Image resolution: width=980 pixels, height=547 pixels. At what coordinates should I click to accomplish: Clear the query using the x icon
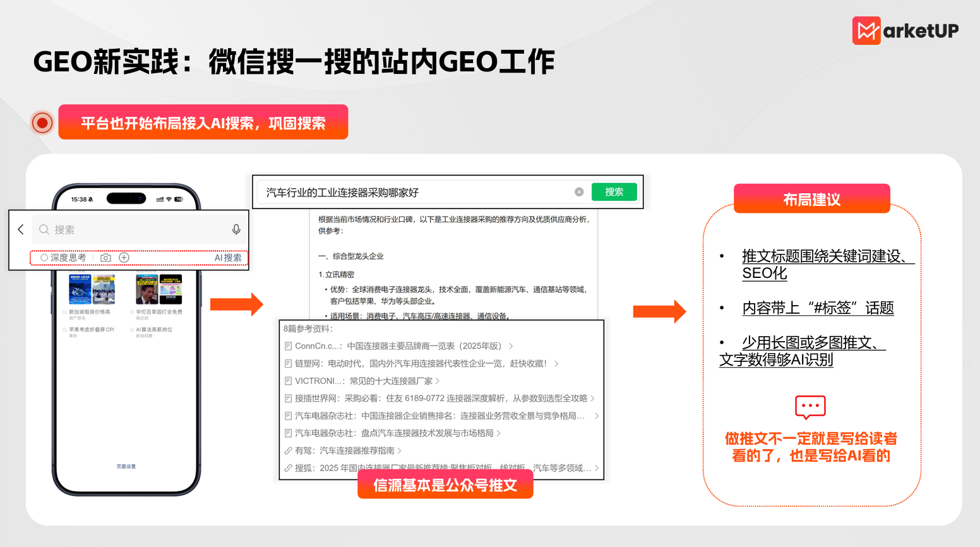click(x=579, y=191)
